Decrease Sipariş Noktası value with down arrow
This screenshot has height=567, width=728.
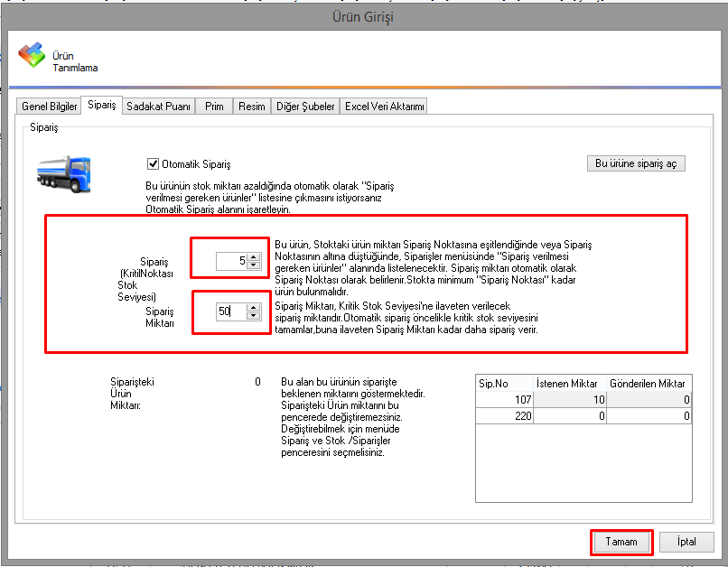(254, 265)
